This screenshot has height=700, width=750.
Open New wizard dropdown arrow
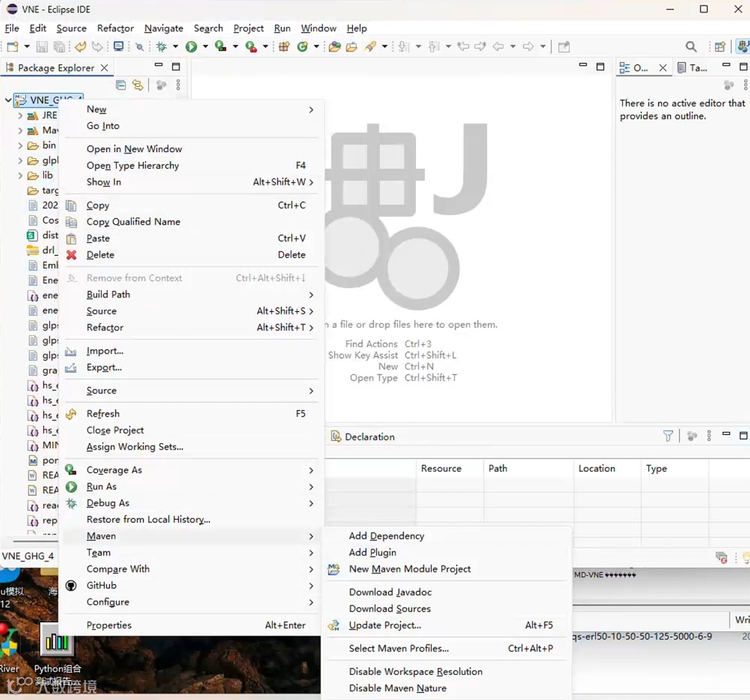click(x=27, y=47)
